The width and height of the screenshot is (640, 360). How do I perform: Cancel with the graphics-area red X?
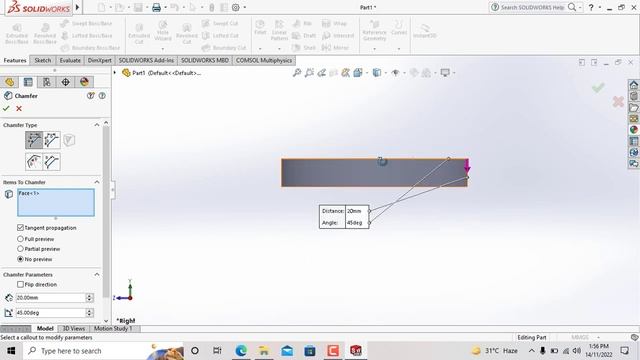[618, 101]
